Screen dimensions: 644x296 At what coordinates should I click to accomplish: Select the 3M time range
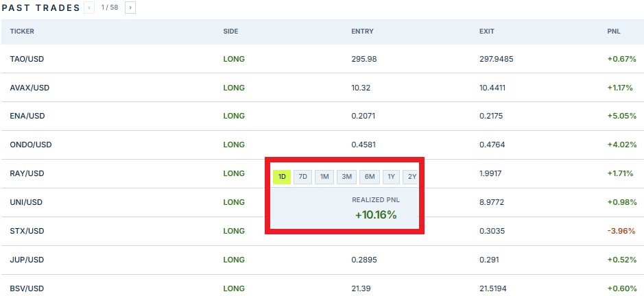346,177
